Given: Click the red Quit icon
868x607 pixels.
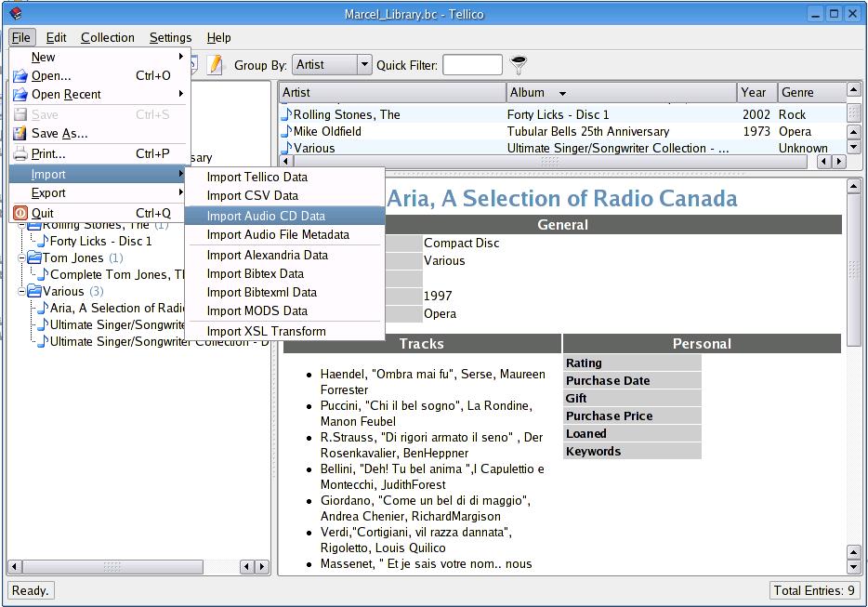Looking at the screenshot, I should pos(20,213).
